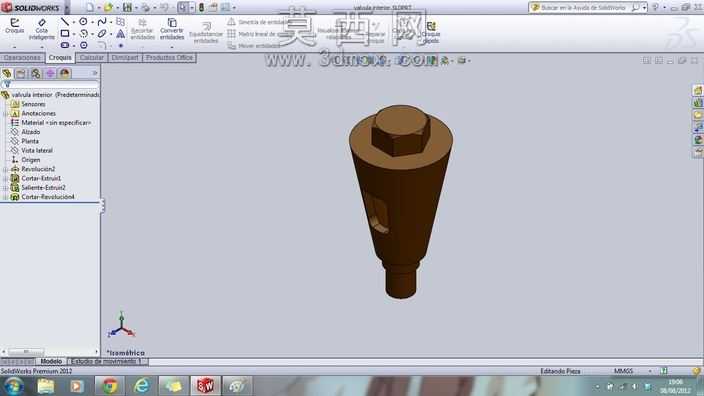Choose the Line sketch tool
Screen dimensions: 704x396
(65, 22)
